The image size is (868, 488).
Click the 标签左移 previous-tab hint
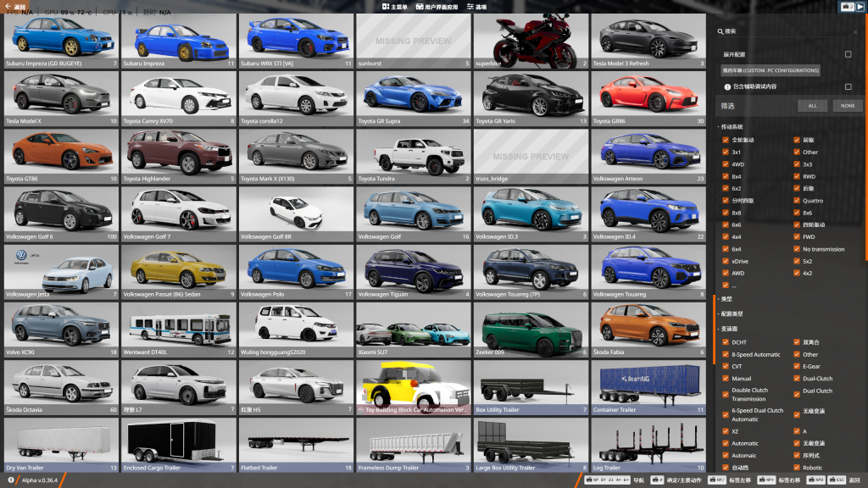pos(730,480)
